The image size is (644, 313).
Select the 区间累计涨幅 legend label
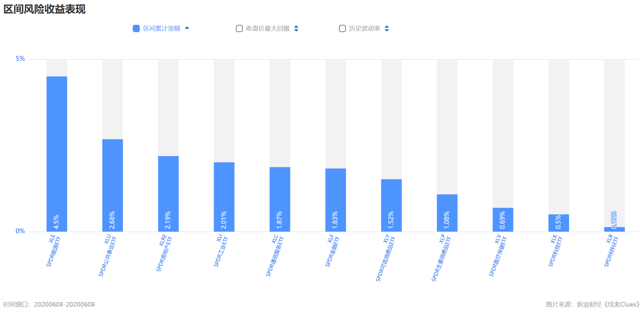point(161,29)
